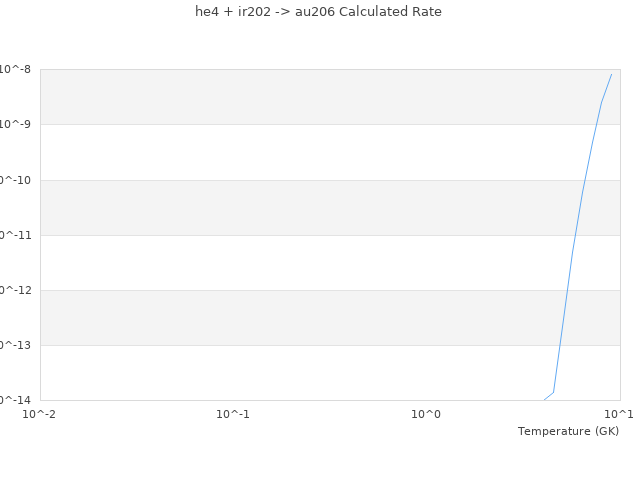Click the 10^1 x-axis tick label
Viewport: 640px width, 480px height.
tap(619, 414)
